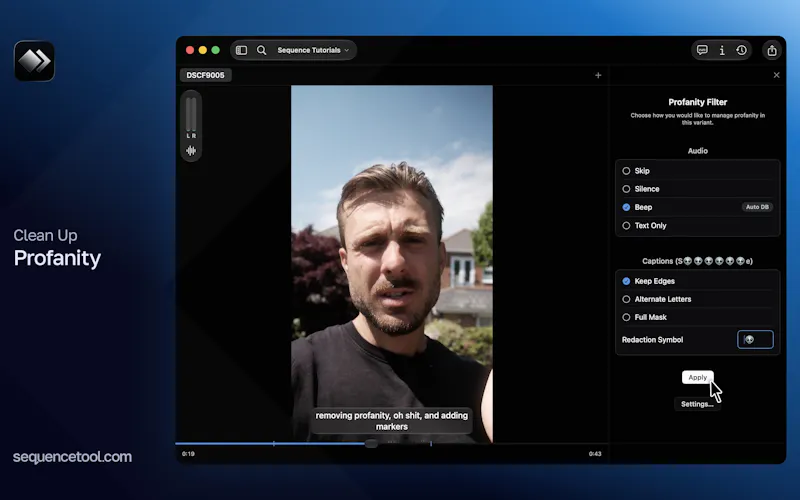Click the share export icon
Screen dimensions: 800x500
tap(772, 50)
